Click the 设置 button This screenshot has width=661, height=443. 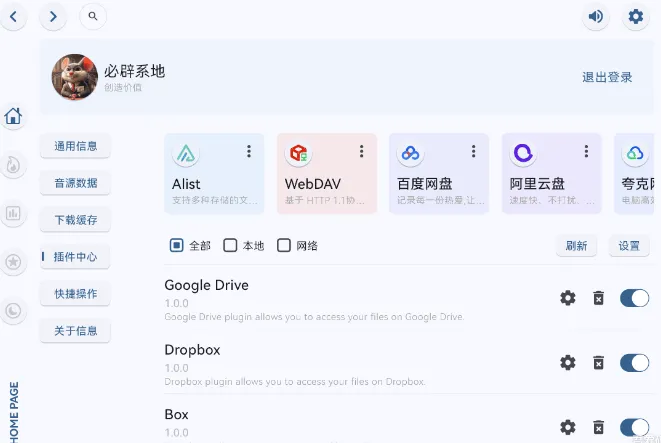point(629,246)
